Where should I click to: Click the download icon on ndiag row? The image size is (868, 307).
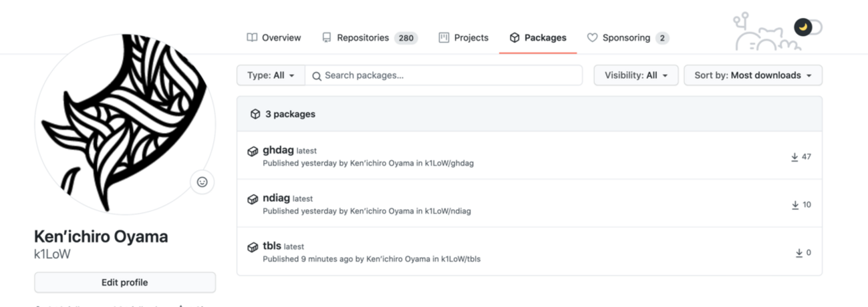point(794,205)
